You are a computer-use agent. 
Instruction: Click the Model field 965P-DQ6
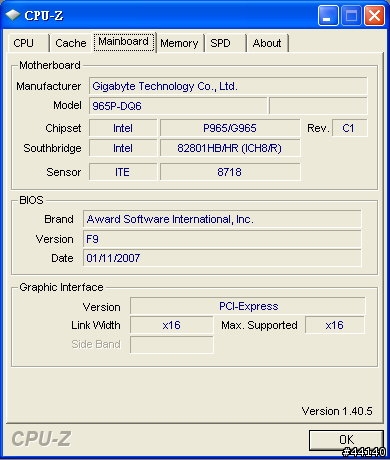tap(178, 106)
